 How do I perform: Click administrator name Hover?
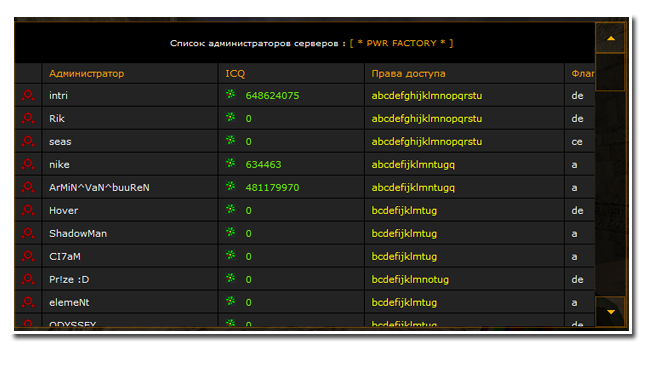(x=63, y=210)
